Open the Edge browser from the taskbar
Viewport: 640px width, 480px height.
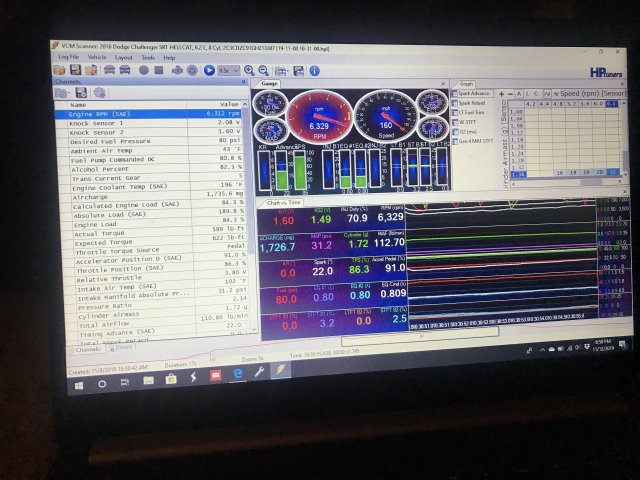(x=238, y=373)
